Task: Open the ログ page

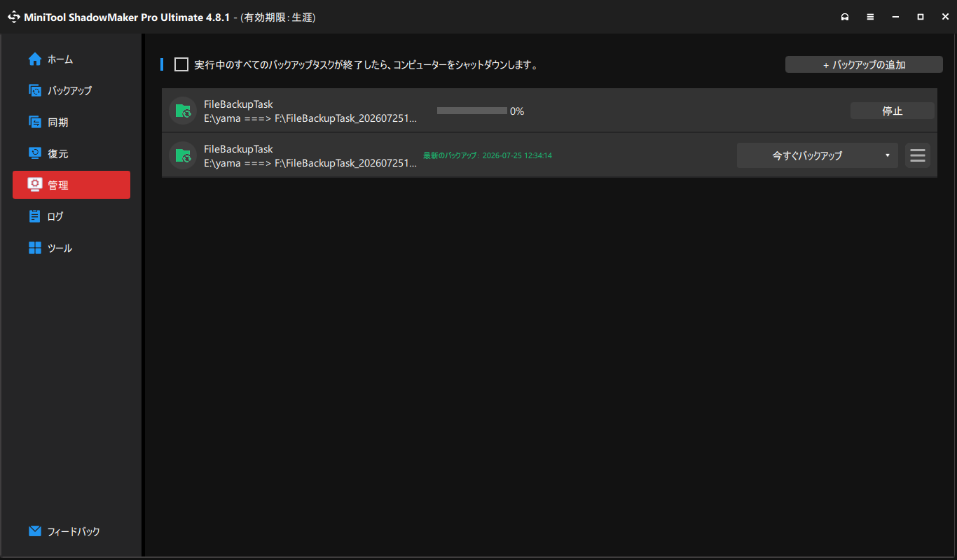Action: 71,216
